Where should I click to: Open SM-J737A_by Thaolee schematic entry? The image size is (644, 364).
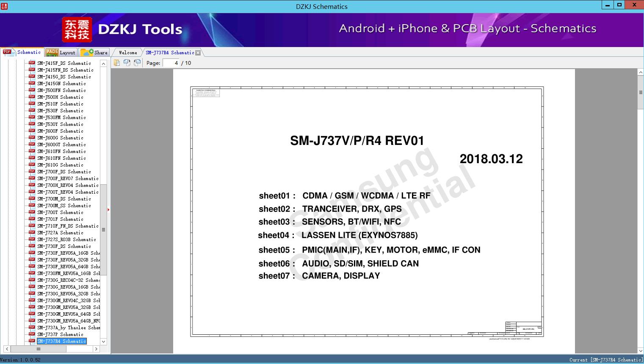point(69,328)
